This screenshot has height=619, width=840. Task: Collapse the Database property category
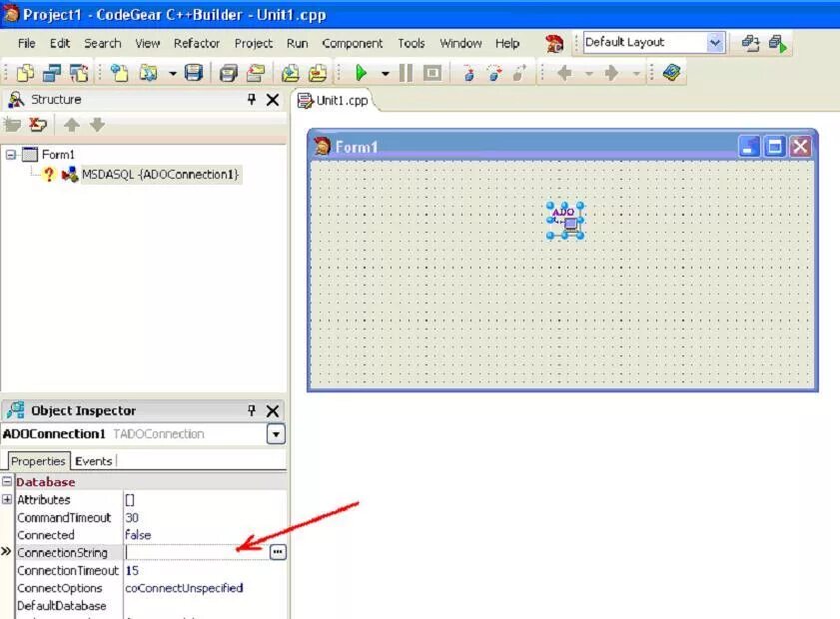pyautogui.click(x=6, y=481)
